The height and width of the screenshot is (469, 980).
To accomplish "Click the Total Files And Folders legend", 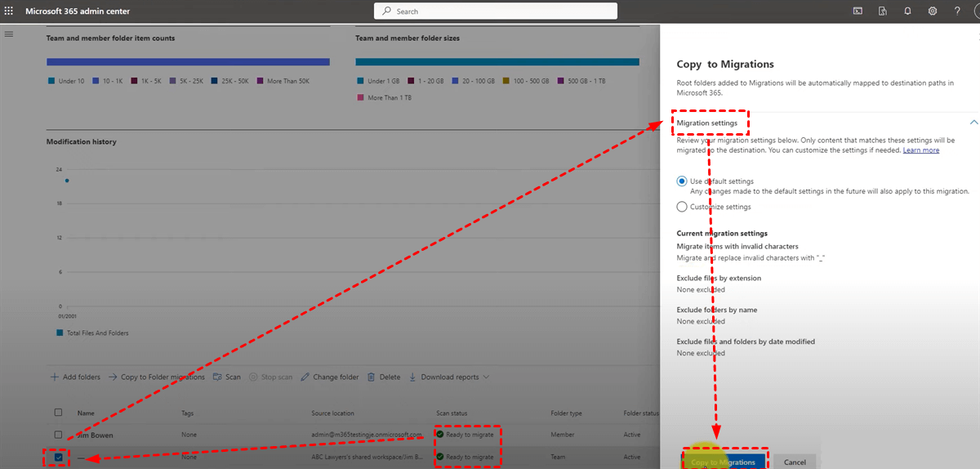I will 92,333.
